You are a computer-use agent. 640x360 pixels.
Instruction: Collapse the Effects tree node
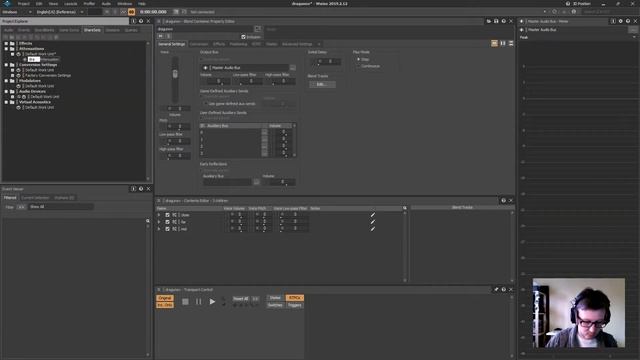click(6, 43)
